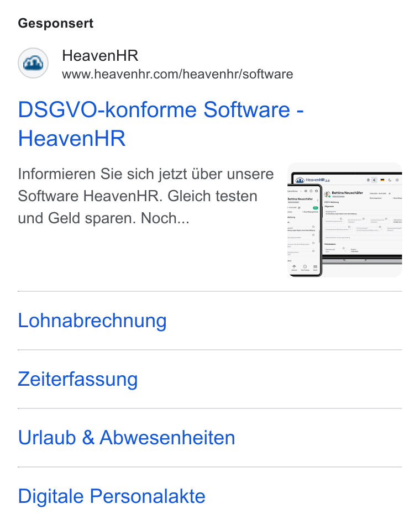Click the HeavenHR cloud logo icon
Screen dimensions: 420x525
pos(33,63)
